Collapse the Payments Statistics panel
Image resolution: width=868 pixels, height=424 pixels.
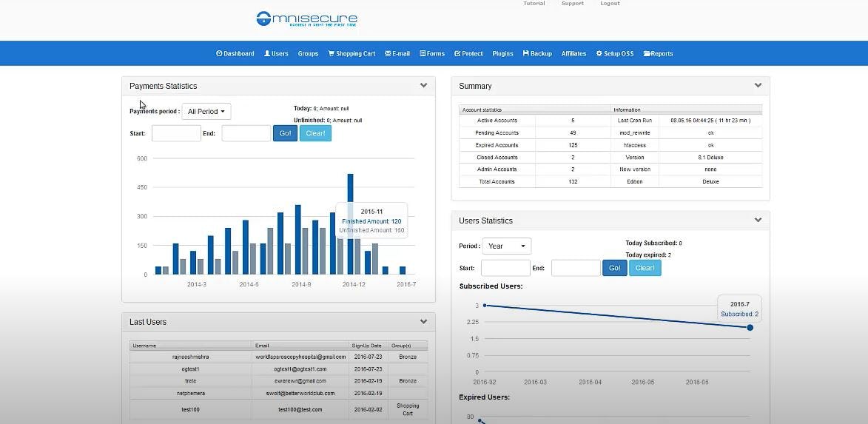pyautogui.click(x=423, y=86)
